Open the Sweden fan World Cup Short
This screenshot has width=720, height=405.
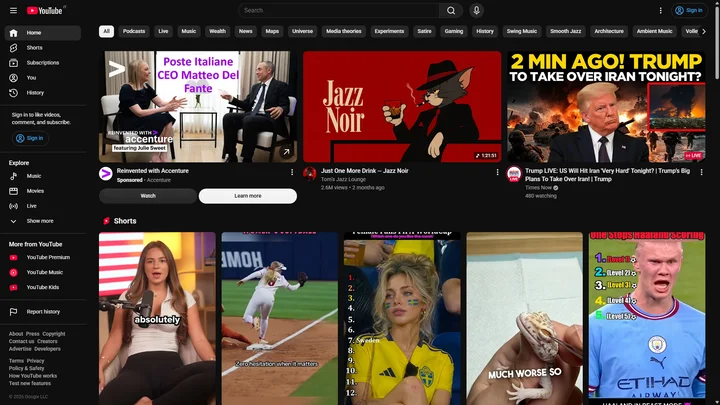point(402,318)
